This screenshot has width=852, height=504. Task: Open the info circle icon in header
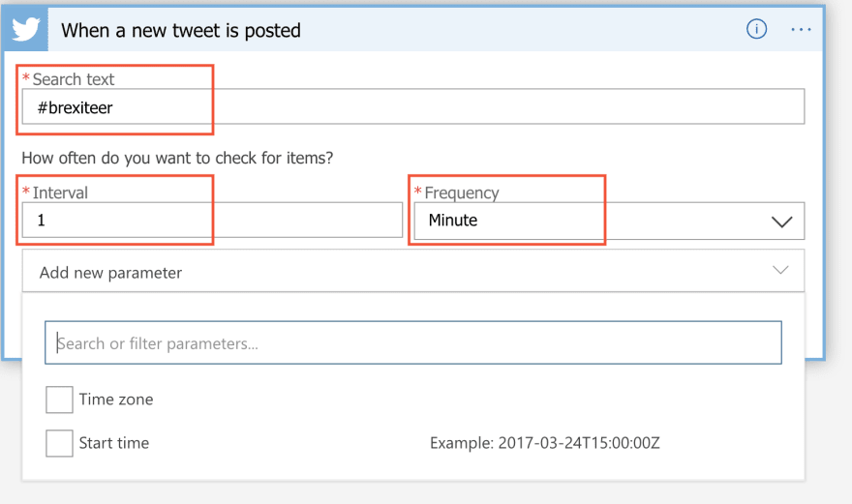[756, 29]
